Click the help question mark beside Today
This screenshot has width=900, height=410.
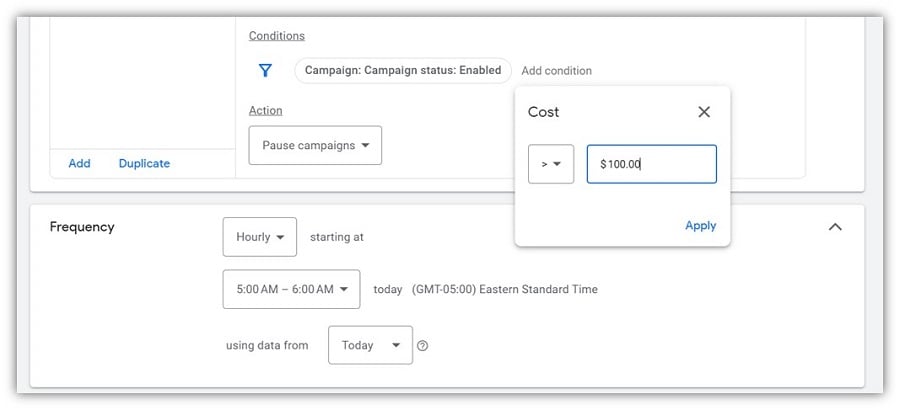click(422, 346)
